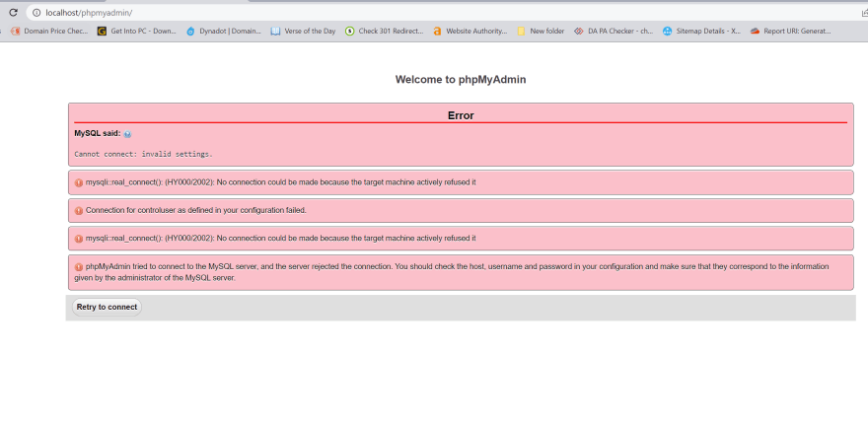This screenshot has height=427, width=868.
Task: Click the Domain Price Checker favicon
Action: (15, 31)
